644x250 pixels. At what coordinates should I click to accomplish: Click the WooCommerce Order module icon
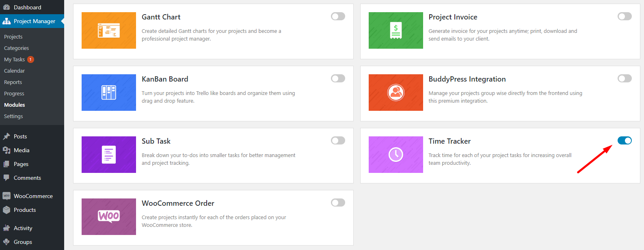(x=109, y=216)
